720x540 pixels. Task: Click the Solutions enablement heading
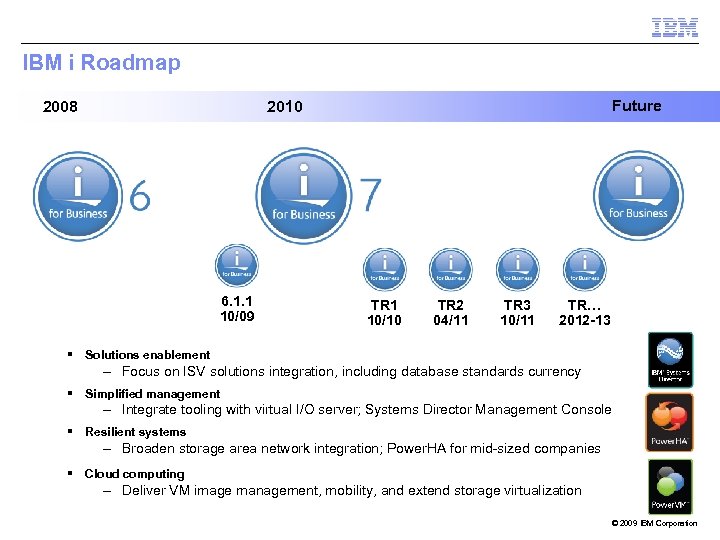[x=147, y=355]
